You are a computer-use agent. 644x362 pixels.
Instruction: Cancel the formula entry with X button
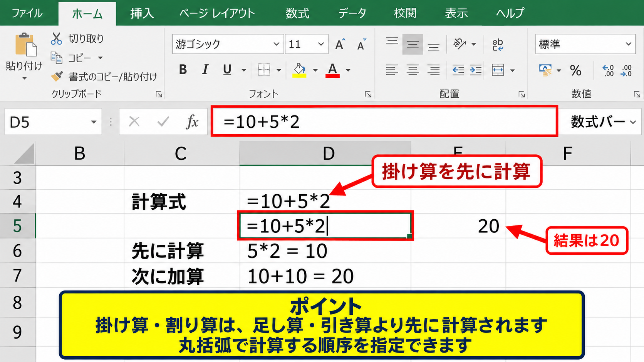pyautogui.click(x=134, y=122)
